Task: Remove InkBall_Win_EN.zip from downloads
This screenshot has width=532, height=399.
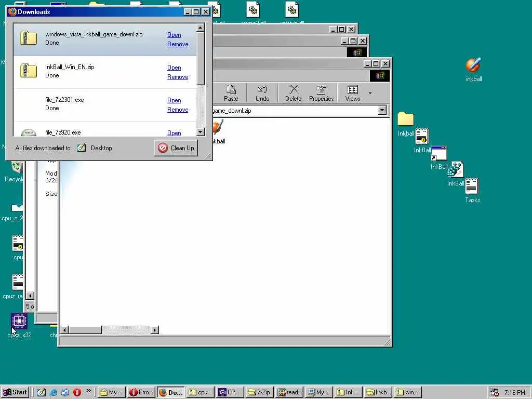Action: [178, 77]
